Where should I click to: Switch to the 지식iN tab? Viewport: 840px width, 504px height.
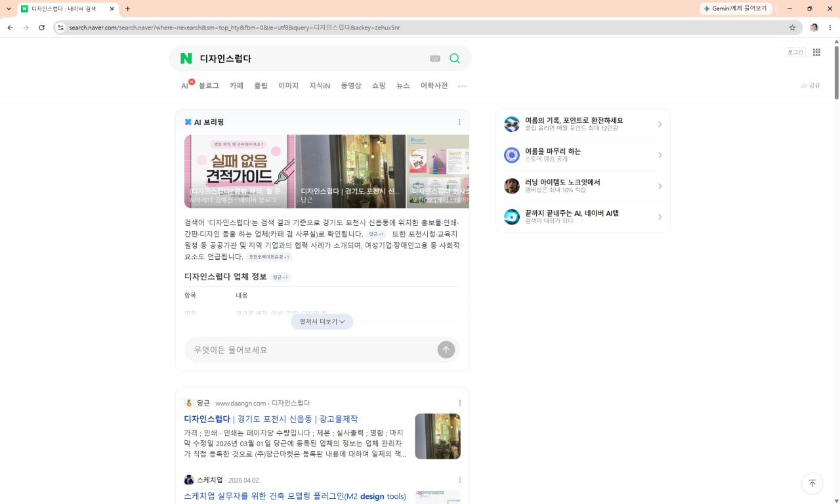coord(320,86)
